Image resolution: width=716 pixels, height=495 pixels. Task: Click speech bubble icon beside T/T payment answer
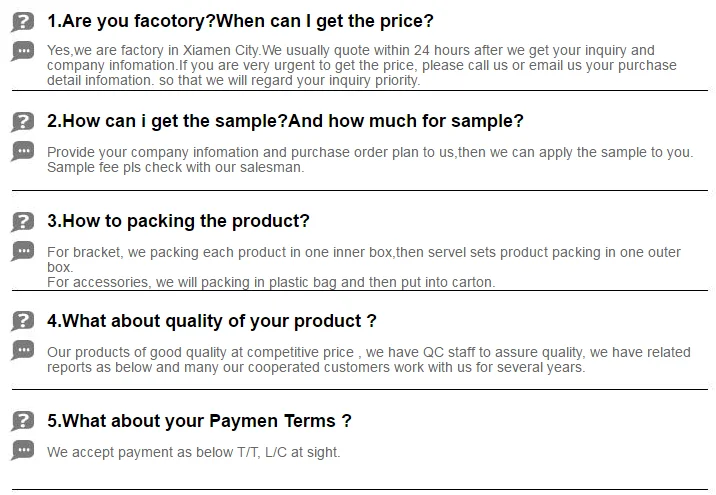click(x=22, y=451)
